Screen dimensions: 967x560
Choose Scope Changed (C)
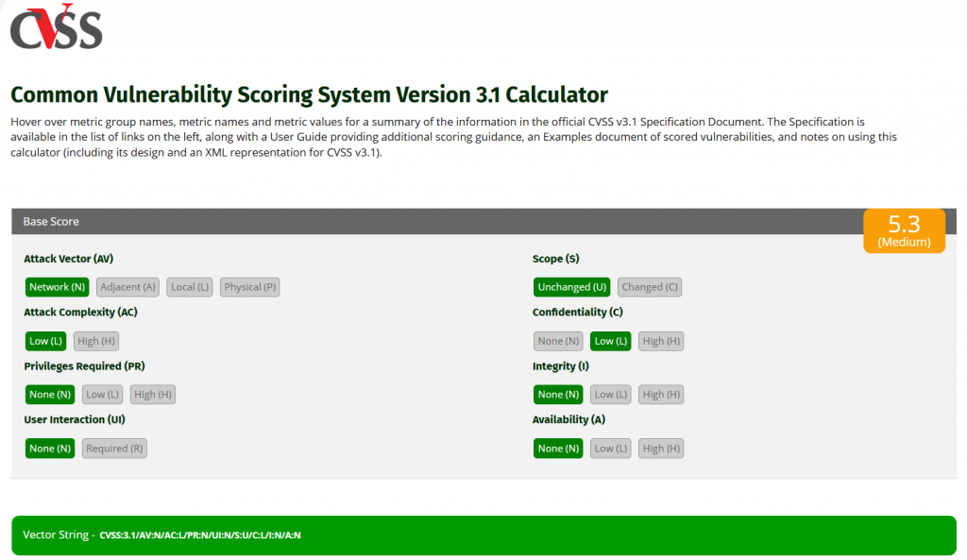coord(650,287)
